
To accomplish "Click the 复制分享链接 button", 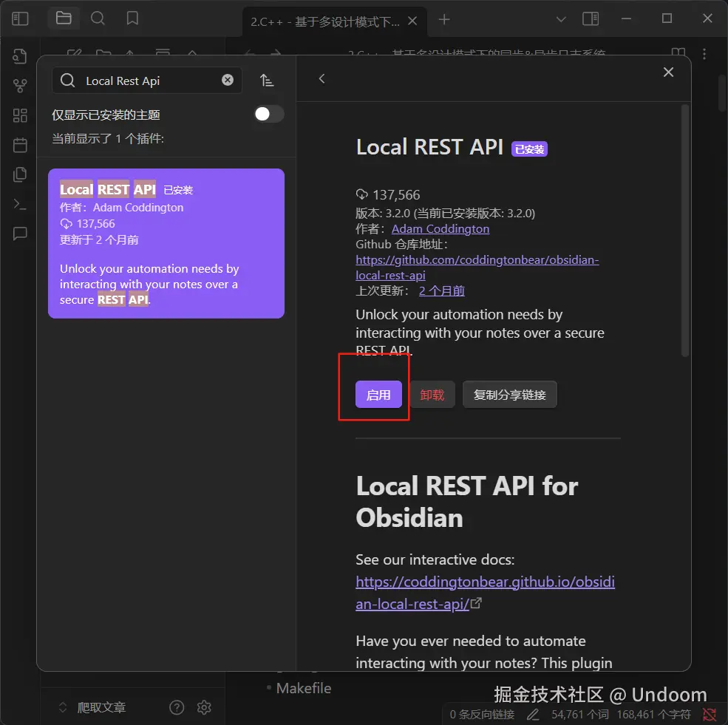I will [509, 395].
